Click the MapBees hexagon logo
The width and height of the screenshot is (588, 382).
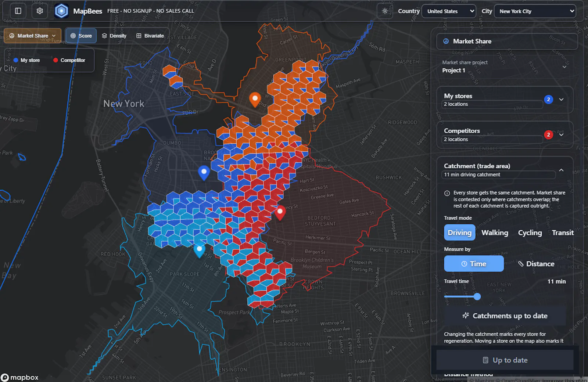pyautogui.click(x=61, y=11)
